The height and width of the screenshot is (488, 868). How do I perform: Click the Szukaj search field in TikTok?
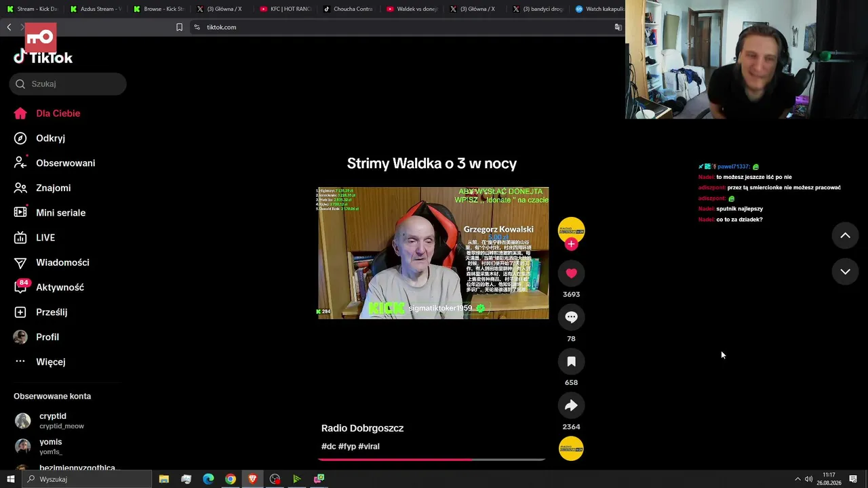click(68, 84)
